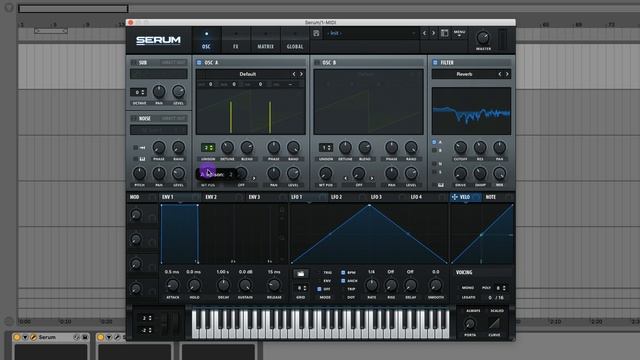The height and width of the screenshot is (360, 640).
Task: Toggle OSC A on/off
Action: click(199, 62)
